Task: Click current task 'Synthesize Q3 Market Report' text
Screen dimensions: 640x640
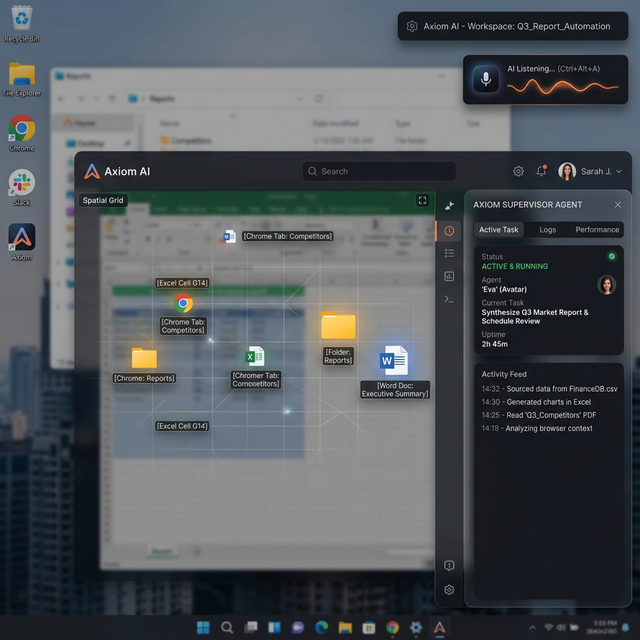Action: click(x=535, y=316)
